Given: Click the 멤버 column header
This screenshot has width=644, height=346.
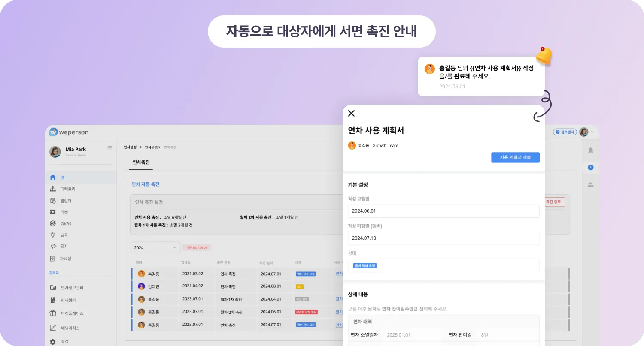Looking at the screenshot, I should (x=139, y=262).
